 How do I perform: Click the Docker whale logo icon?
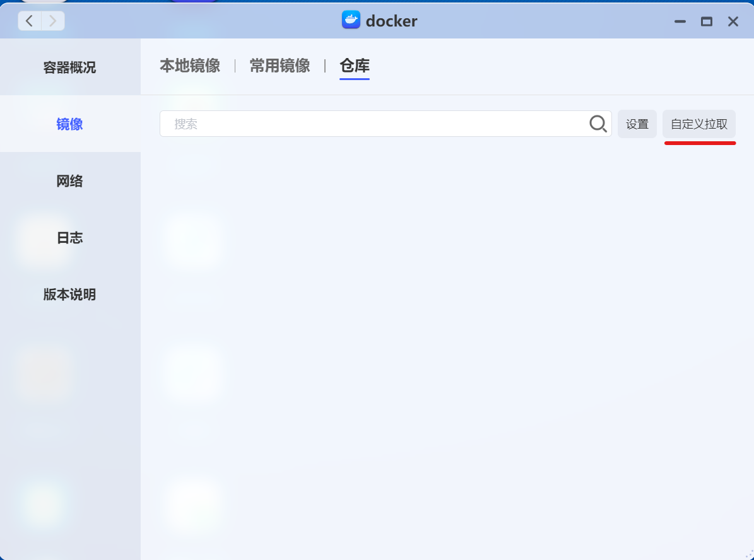pos(351,20)
